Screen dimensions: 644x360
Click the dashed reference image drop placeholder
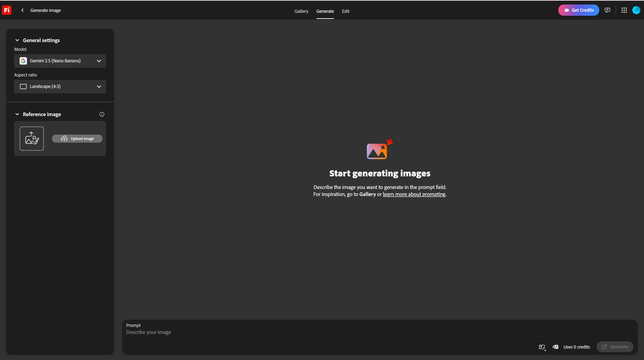coord(32,139)
